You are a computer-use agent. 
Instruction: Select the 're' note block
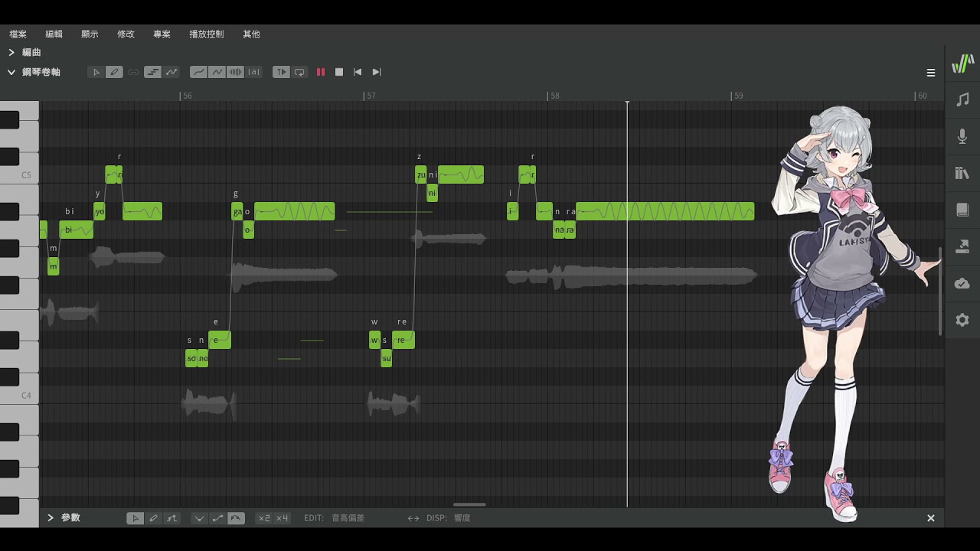(x=403, y=340)
